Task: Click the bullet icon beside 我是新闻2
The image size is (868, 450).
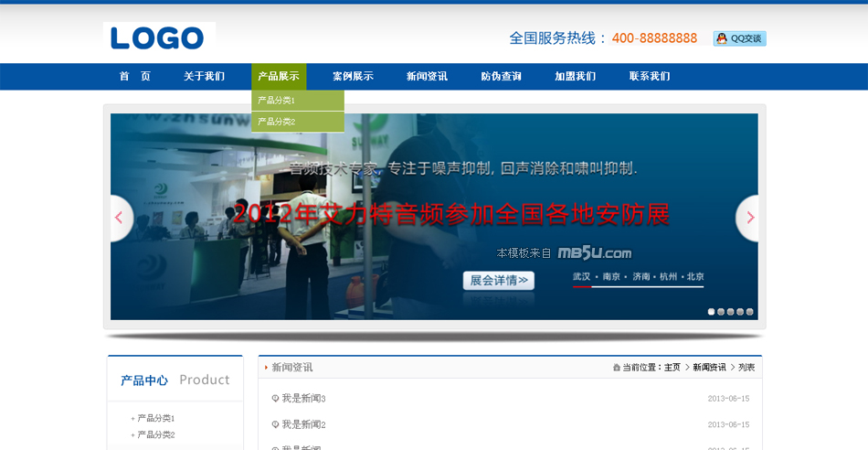Action: [x=275, y=424]
